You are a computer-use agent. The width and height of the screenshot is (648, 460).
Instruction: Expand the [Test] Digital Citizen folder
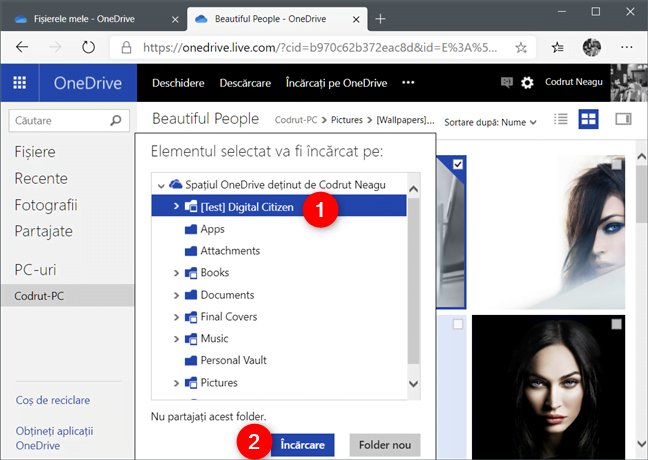176,206
